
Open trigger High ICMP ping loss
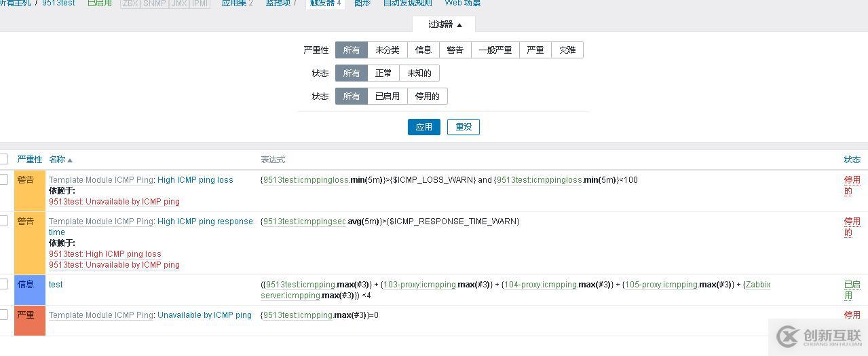click(x=195, y=180)
